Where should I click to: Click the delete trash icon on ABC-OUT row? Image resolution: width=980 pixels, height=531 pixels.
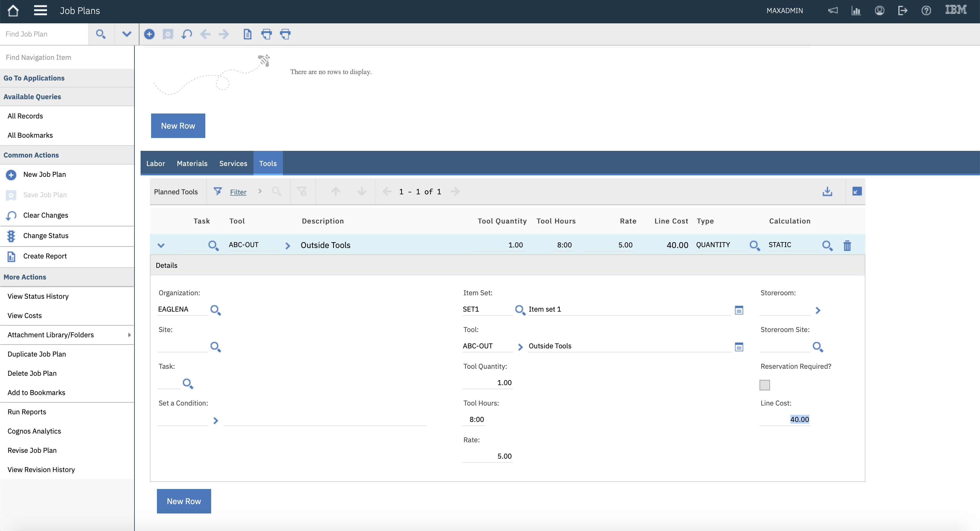coord(847,246)
